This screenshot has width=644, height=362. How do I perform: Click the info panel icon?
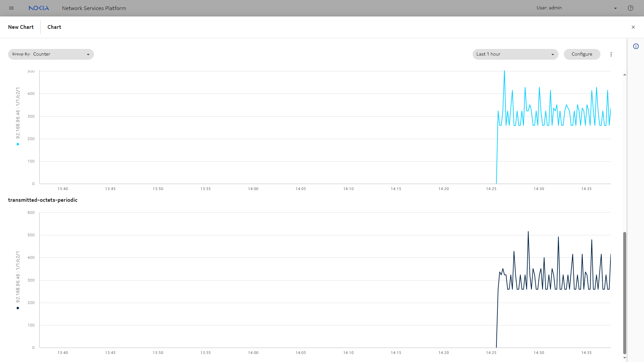[x=636, y=46]
